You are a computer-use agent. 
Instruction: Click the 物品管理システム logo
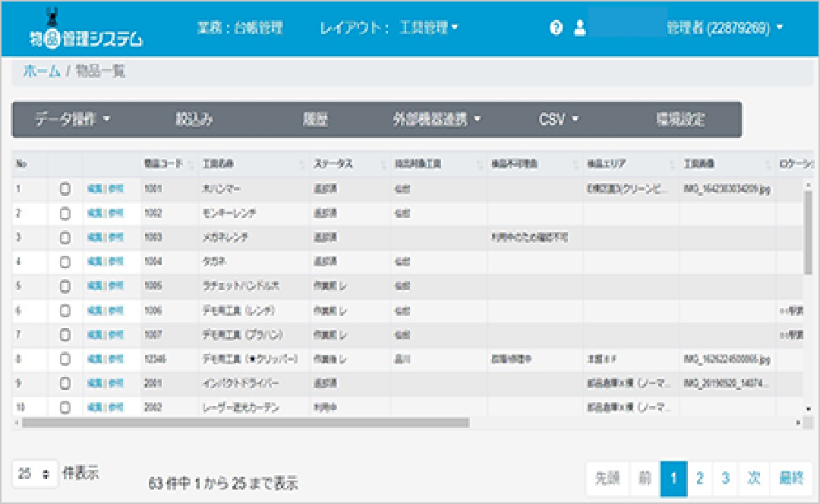[85, 30]
